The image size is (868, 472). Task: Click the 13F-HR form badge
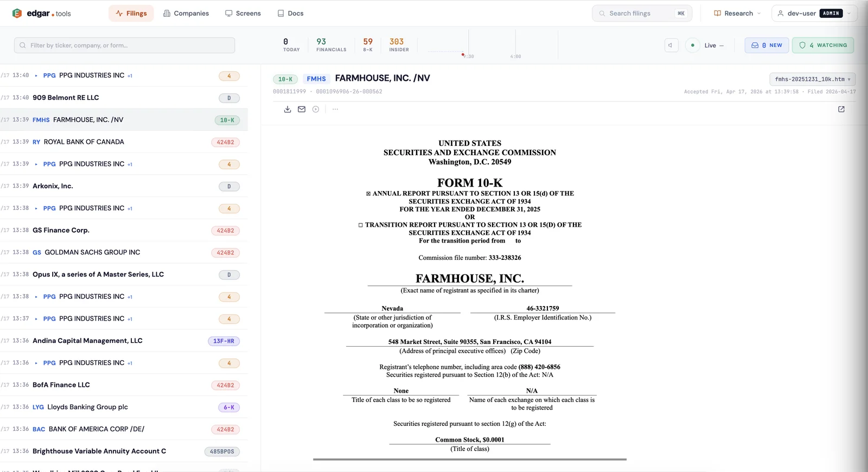[x=224, y=341]
